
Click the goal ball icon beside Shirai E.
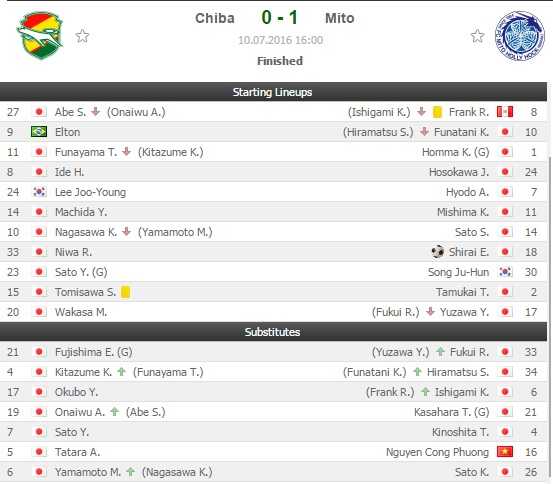pos(438,252)
